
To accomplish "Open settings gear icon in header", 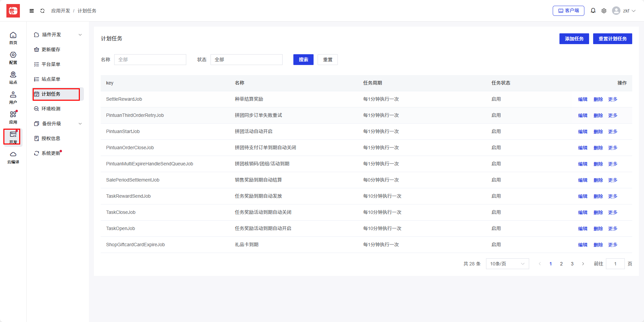I will 604,11.
